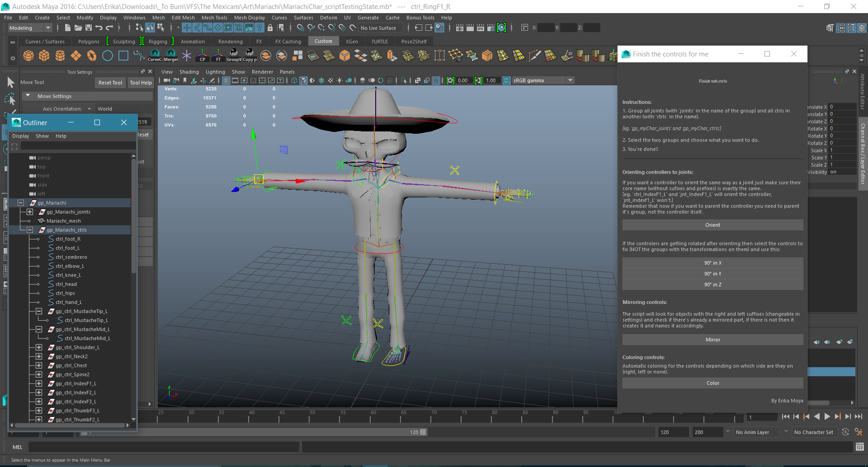Open the Modeling menu set dropdown
The width and height of the screenshot is (868, 467).
point(30,28)
